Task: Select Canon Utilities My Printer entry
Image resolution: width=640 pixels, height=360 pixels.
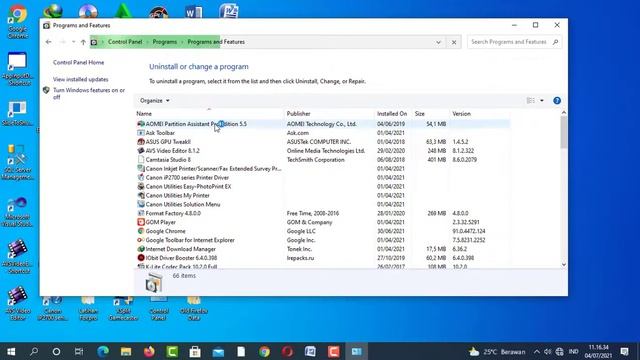Action: click(x=177, y=196)
